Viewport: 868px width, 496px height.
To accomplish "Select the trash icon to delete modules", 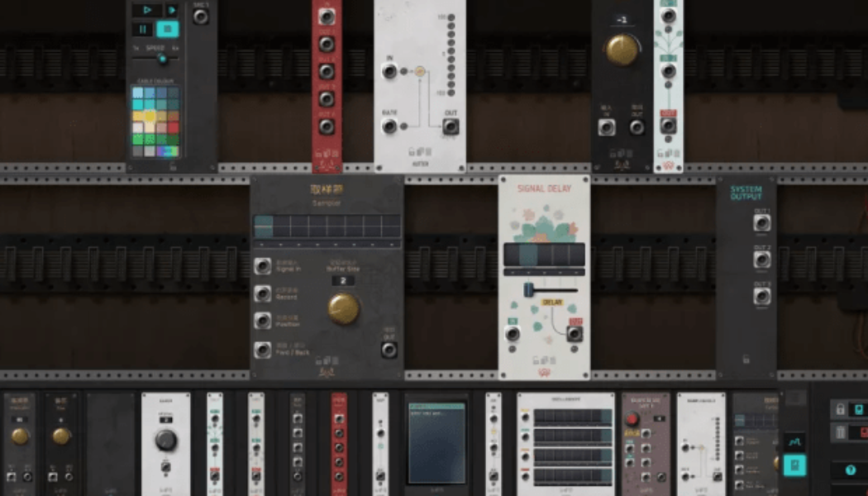I will tap(840, 431).
